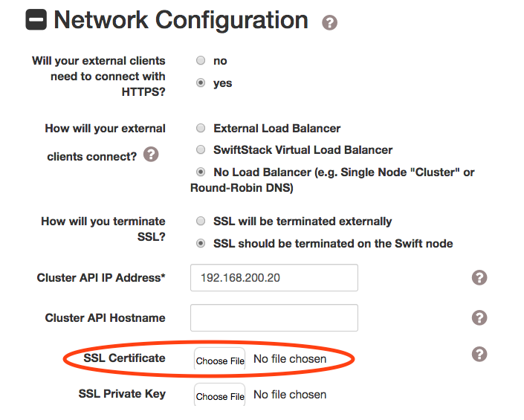Image resolution: width=524 pixels, height=420 pixels.
Task: Choose File for SSL Private Key
Action: (220, 395)
